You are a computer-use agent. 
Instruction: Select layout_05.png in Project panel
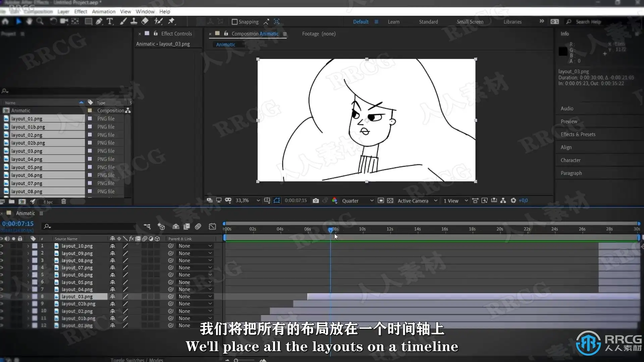27,167
